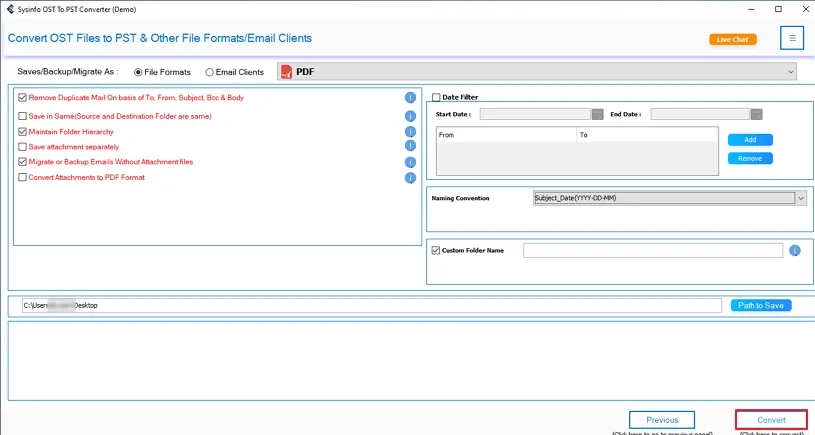Expand the PDF file format dropdown
The image size is (815, 435).
(x=791, y=72)
